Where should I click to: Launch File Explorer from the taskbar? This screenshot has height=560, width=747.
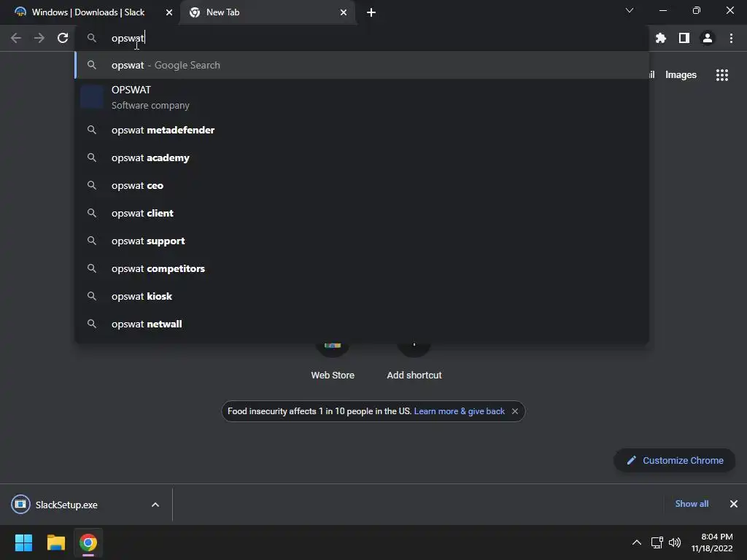[55, 542]
